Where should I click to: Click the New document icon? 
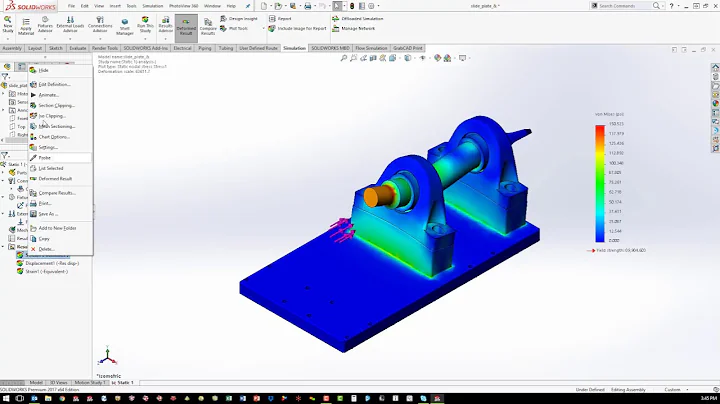click(264, 6)
